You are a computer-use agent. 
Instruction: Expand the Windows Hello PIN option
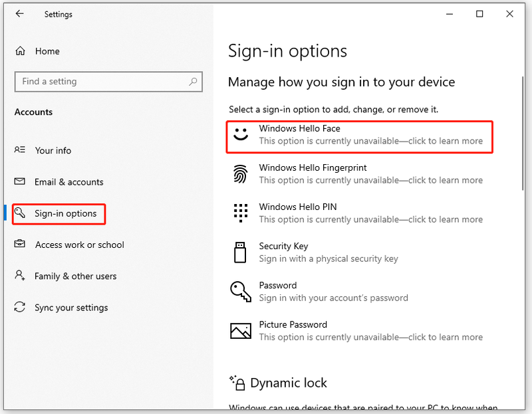coord(359,213)
